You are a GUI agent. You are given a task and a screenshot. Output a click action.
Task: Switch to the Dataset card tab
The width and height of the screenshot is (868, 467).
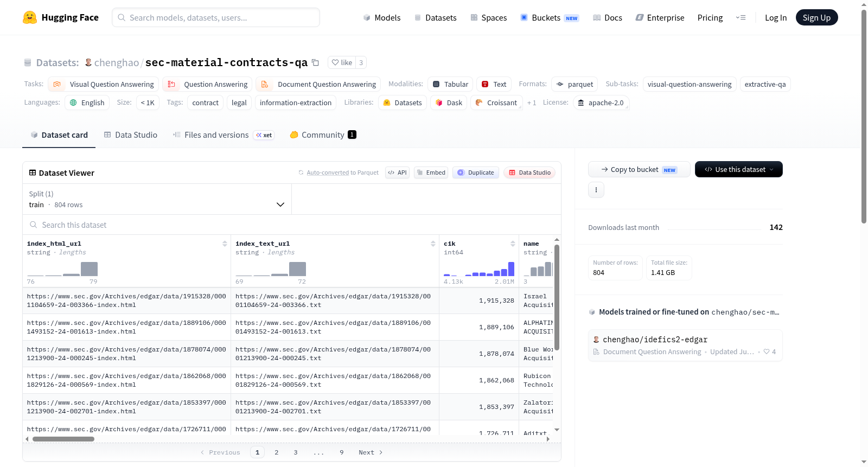(x=59, y=135)
